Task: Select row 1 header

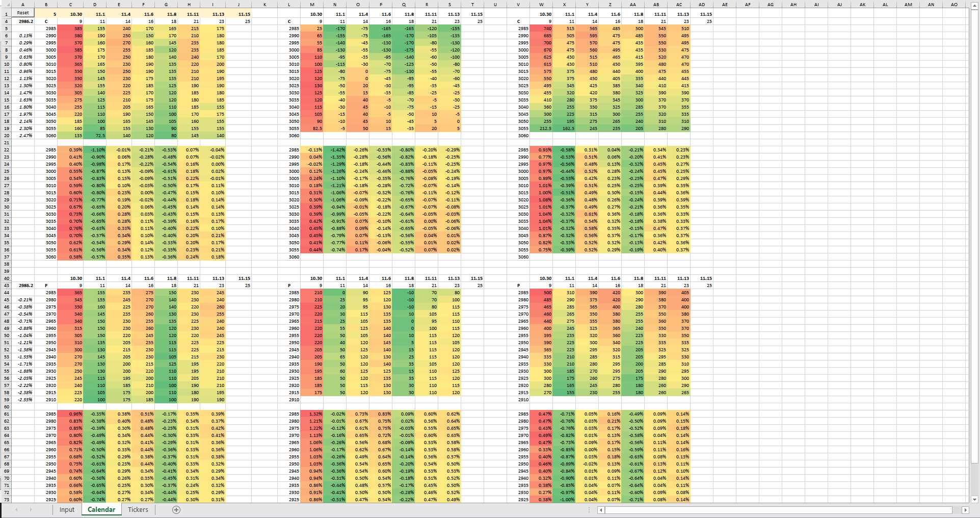Action: 6,14
